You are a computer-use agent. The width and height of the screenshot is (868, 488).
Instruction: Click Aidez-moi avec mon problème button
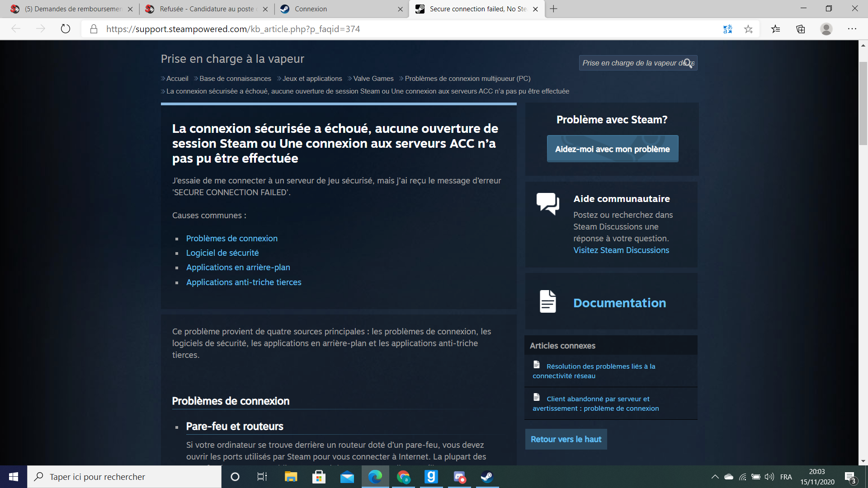tap(613, 149)
